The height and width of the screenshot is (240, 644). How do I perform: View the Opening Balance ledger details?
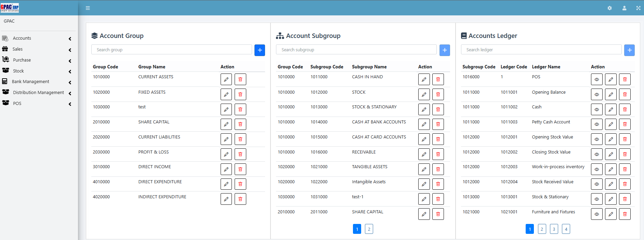[596, 94]
